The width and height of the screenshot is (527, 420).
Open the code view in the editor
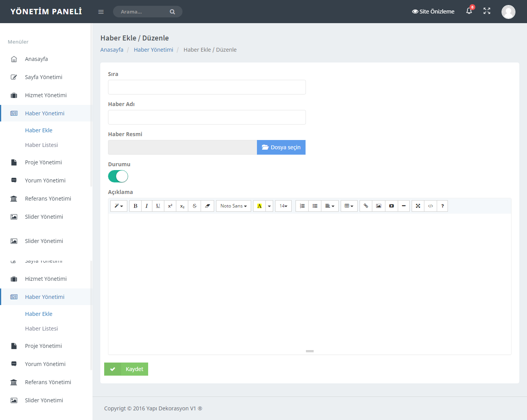click(431, 206)
